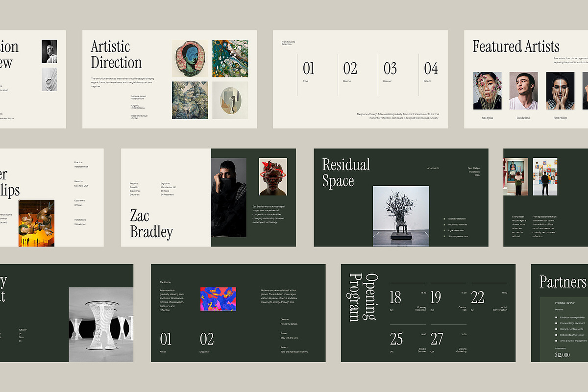Select the white draped fabric sculpture photo
The image size is (588, 392).
49,80
